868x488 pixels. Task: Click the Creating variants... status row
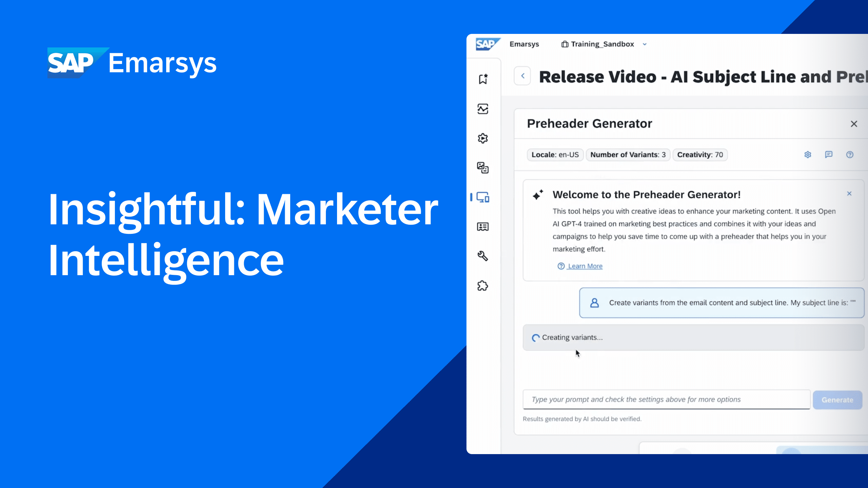693,338
